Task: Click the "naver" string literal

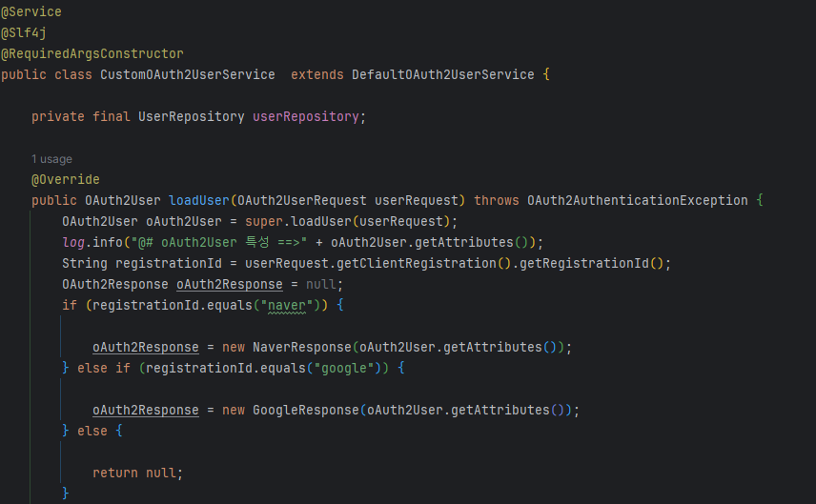Action: coord(287,305)
